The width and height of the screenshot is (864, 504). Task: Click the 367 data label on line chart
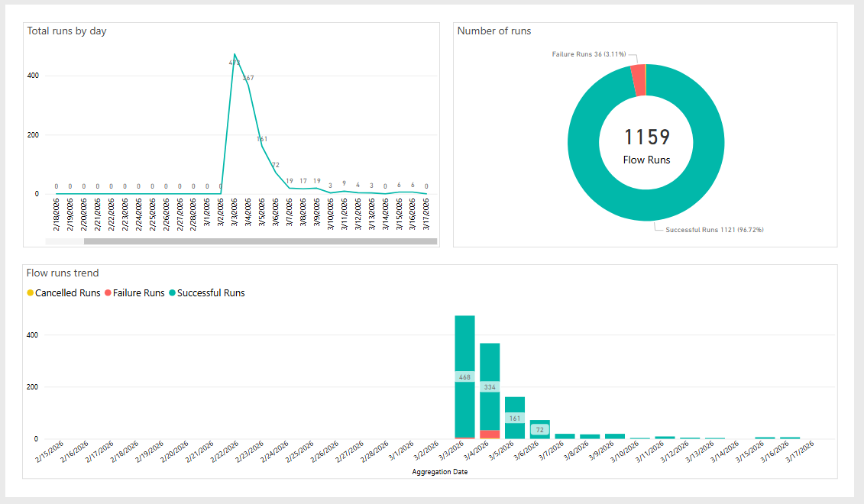coord(248,78)
